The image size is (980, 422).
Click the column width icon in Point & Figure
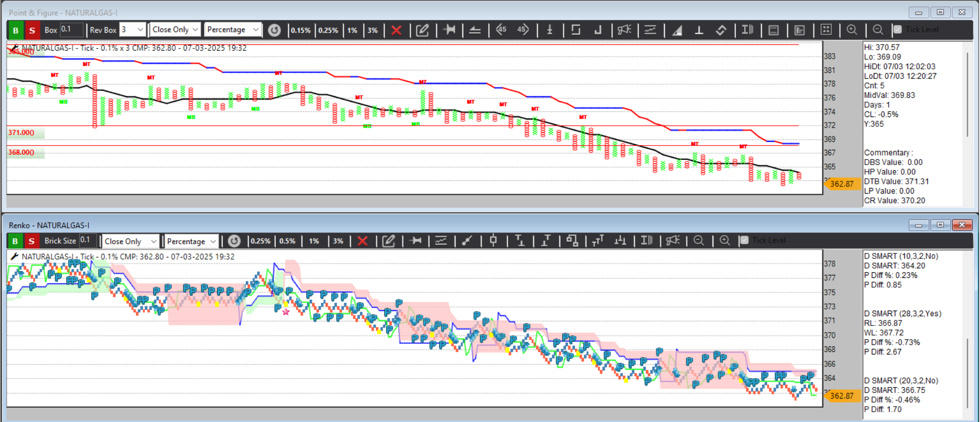[x=748, y=30]
